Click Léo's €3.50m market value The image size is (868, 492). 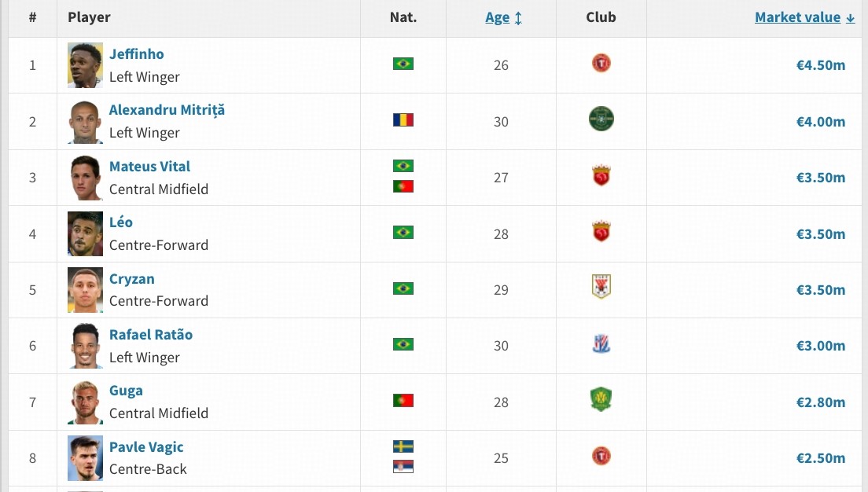pyautogui.click(x=821, y=234)
